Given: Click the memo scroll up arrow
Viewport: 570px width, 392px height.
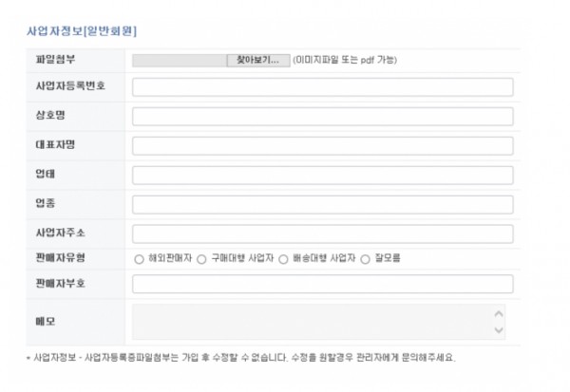Looking at the screenshot, I should point(499,314).
